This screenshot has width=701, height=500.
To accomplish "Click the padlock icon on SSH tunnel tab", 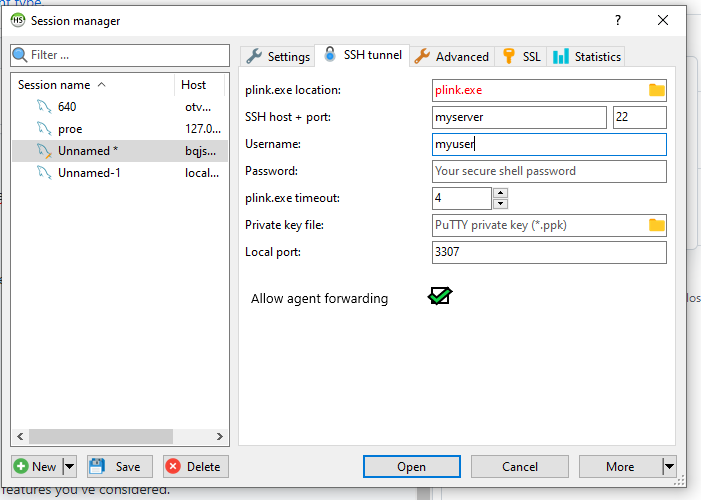I will point(330,54).
